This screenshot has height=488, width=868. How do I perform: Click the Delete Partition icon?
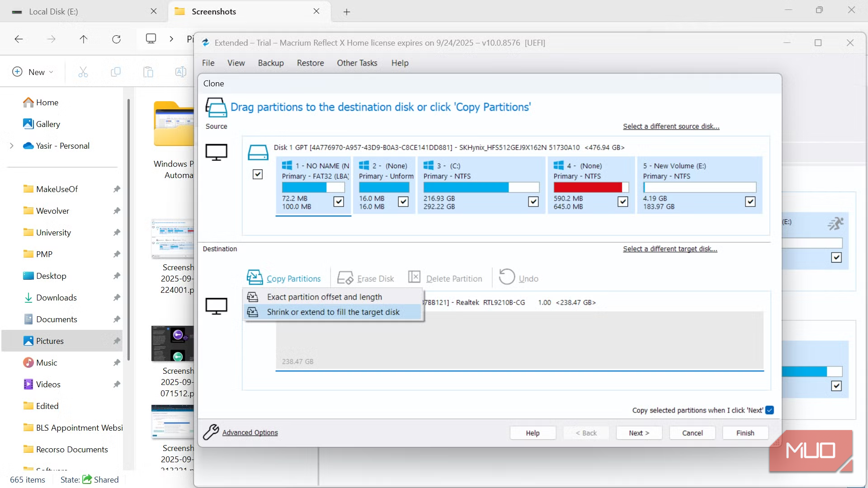[414, 277]
